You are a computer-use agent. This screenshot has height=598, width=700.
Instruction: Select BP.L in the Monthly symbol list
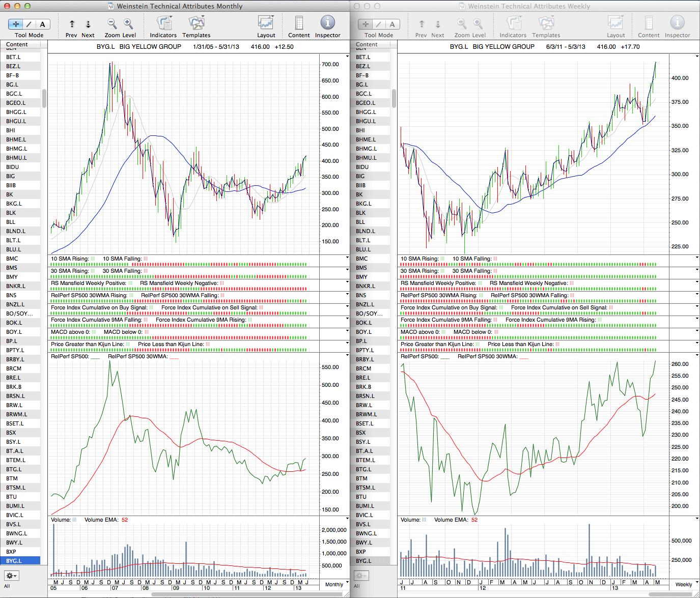(12, 341)
